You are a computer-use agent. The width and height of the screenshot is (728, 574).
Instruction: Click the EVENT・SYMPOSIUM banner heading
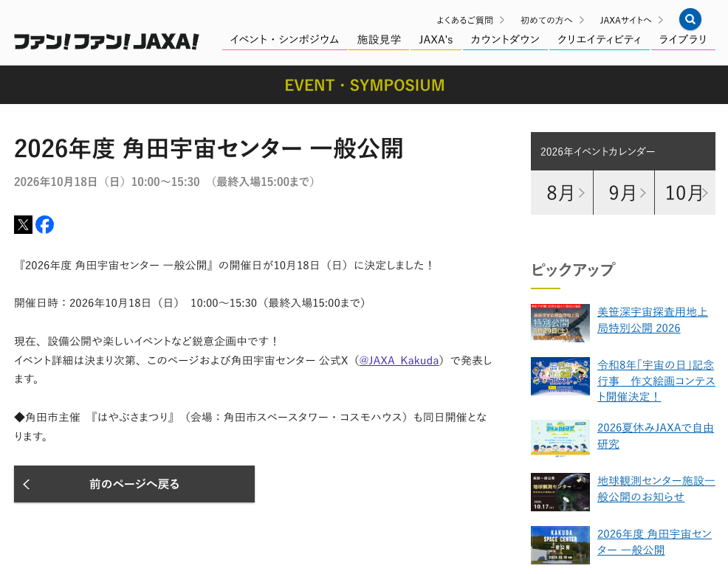coord(365,86)
